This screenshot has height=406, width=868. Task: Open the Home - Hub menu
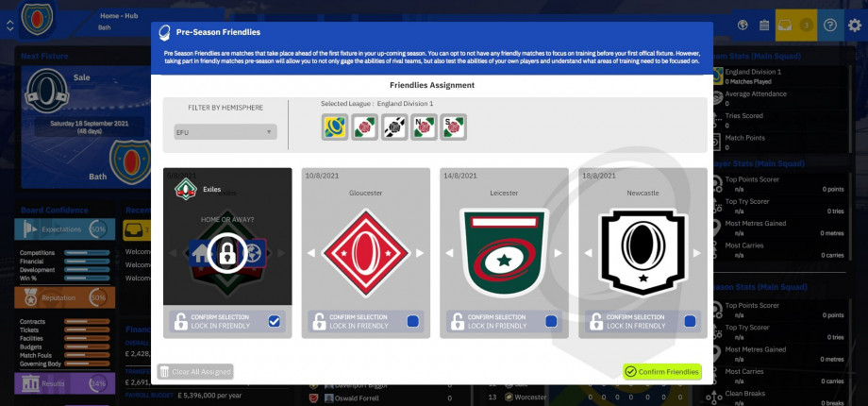pyautogui.click(x=119, y=16)
